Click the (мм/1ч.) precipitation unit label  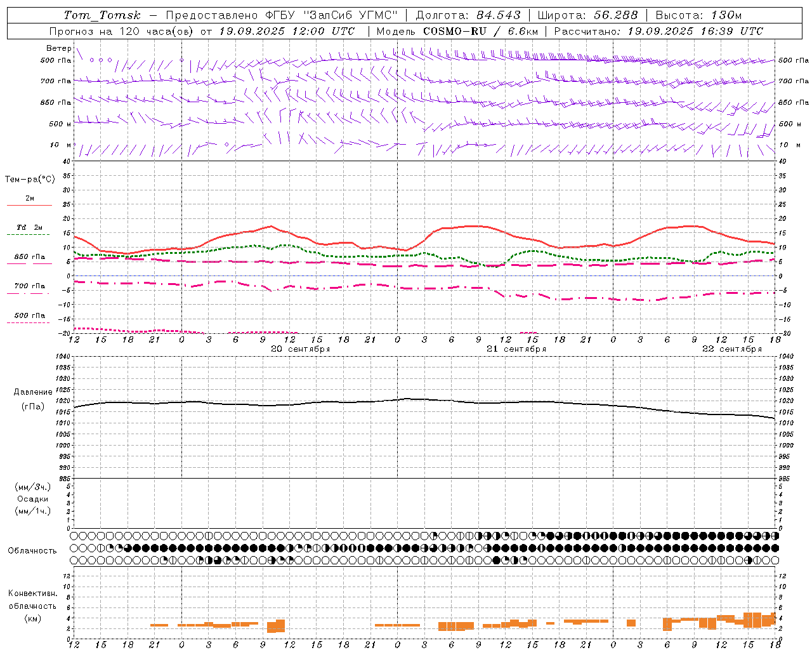pos(33,511)
